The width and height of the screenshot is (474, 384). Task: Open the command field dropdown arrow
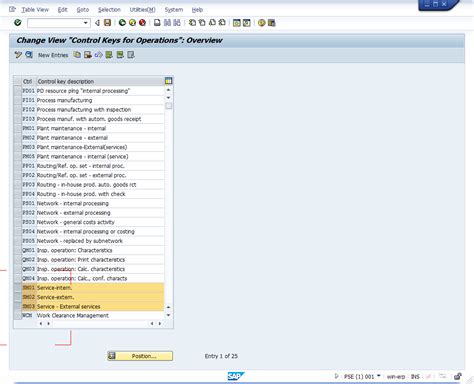86,23
